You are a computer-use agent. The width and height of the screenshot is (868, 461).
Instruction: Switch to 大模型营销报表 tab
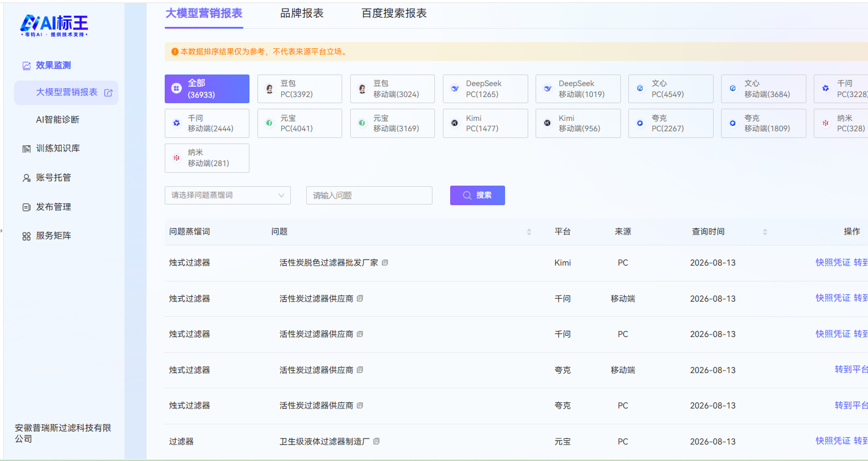click(204, 13)
